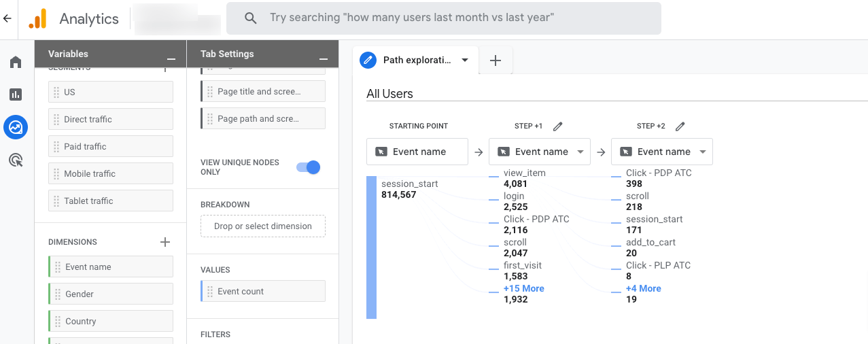The height and width of the screenshot is (344, 868).
Task: Click drag handle of Mobile traffic segment
Action: [x=56, y=173]
